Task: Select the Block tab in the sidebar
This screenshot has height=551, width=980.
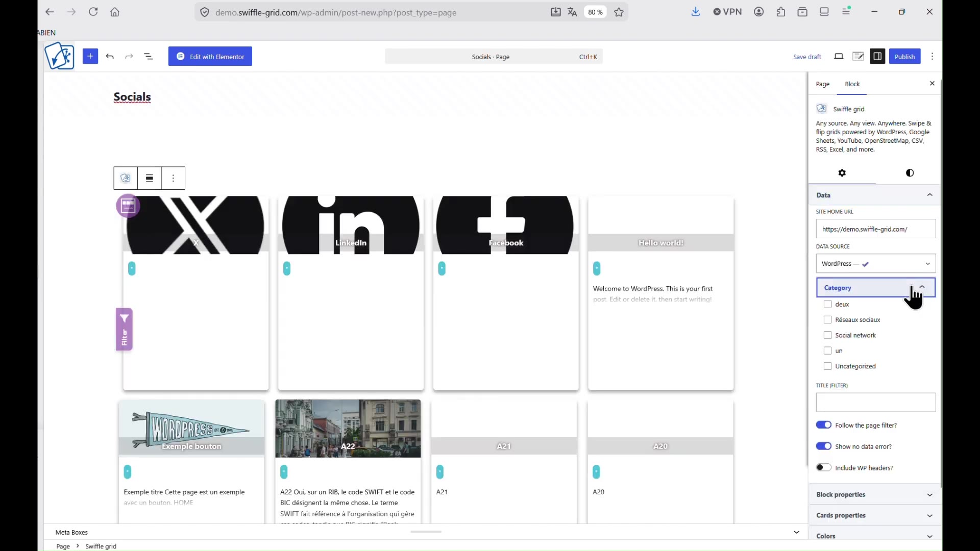Action: [852, 84]
